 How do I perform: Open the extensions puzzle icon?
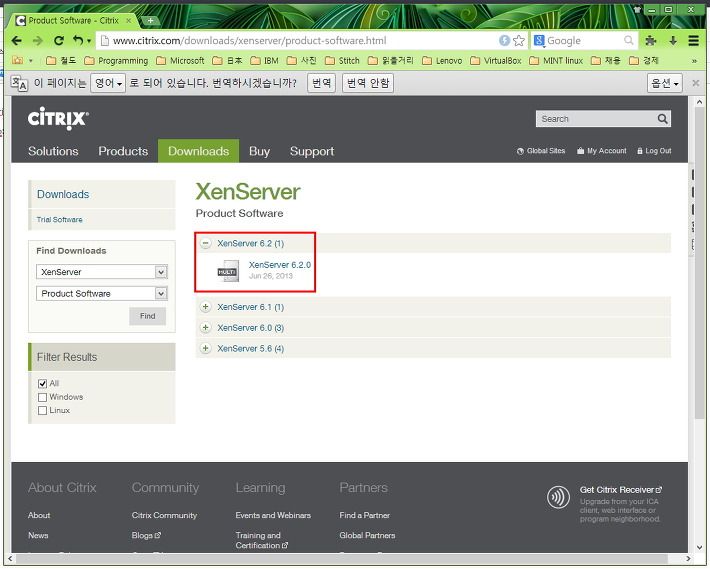(651, 41)
